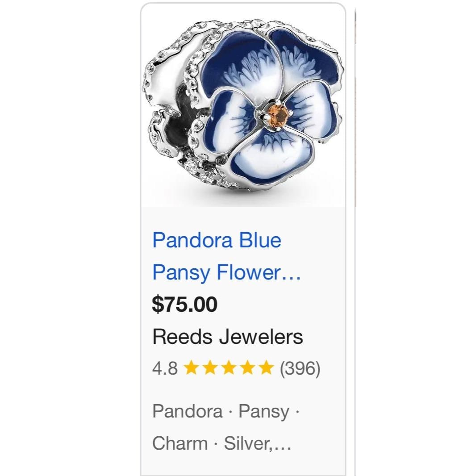Click the 4.8 rating number
This screenshot has height=476, width=476.
point(165,368)
